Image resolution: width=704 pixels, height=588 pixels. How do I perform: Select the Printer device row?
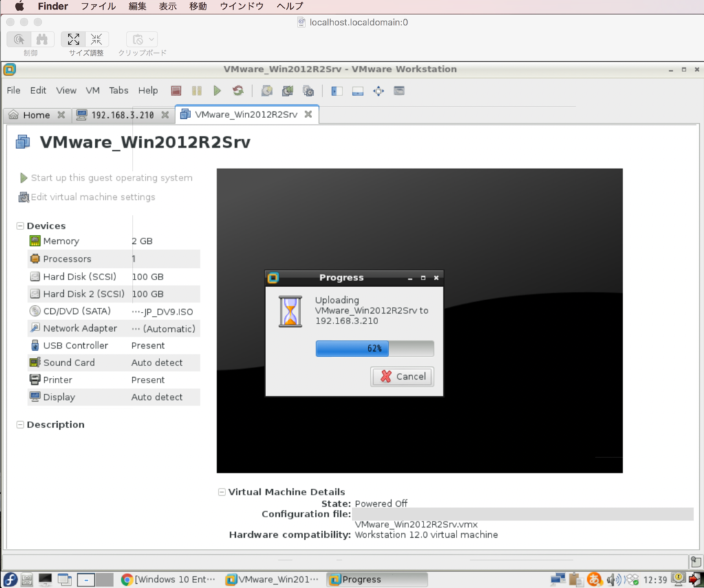[x=113, y=380]
